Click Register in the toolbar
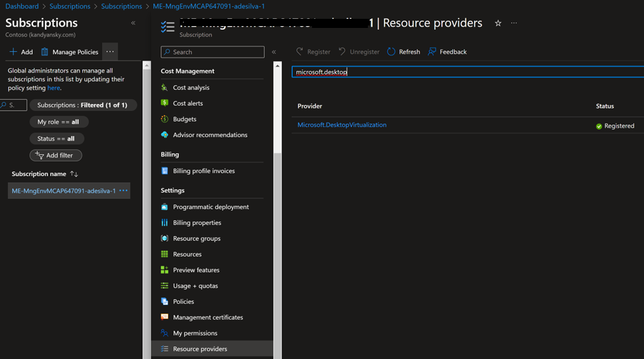The image size is (644, 359). click(313, 52)
